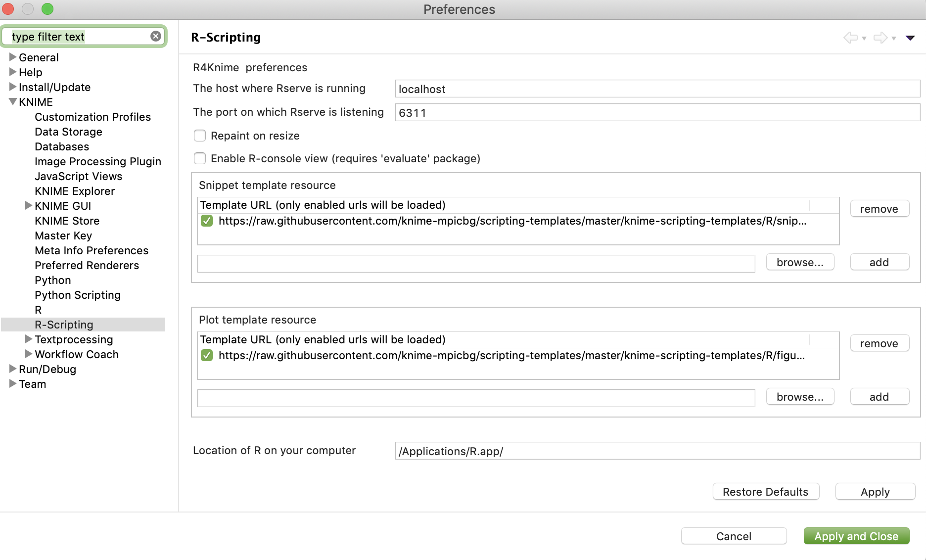This screenshot has height=560, width=926.
Task: Expand the Team tree node
Action: [13, 383]
